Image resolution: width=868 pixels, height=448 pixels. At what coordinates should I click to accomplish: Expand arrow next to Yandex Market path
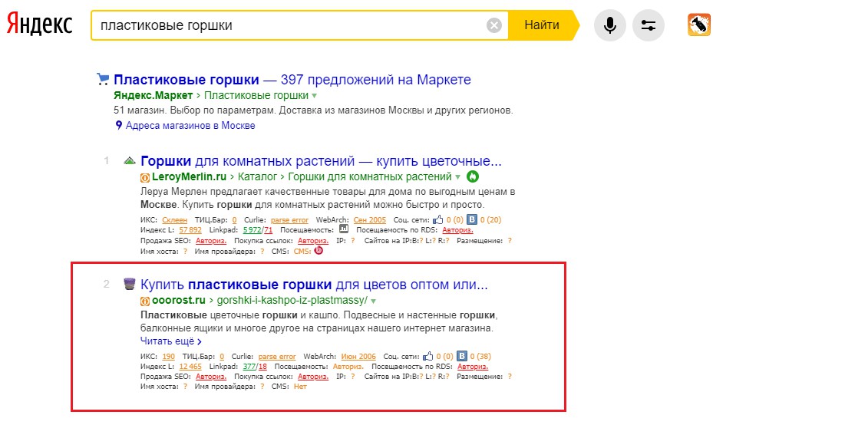point(315,96)
